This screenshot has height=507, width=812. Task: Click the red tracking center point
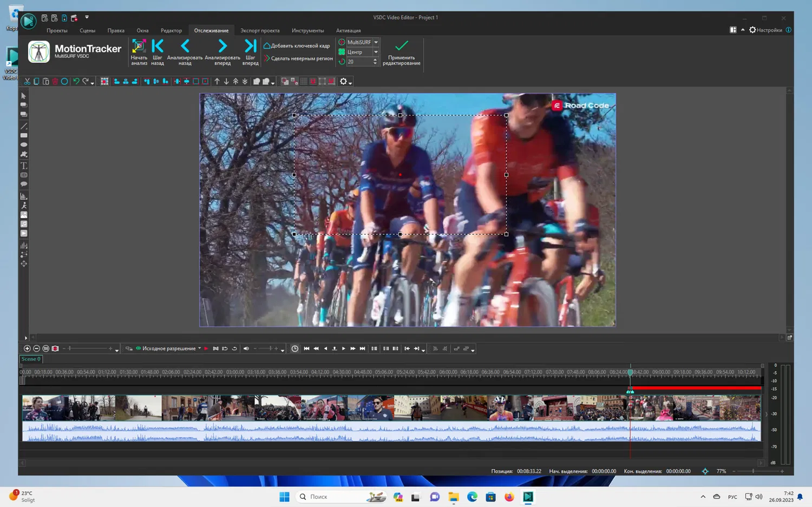[400, 175]
